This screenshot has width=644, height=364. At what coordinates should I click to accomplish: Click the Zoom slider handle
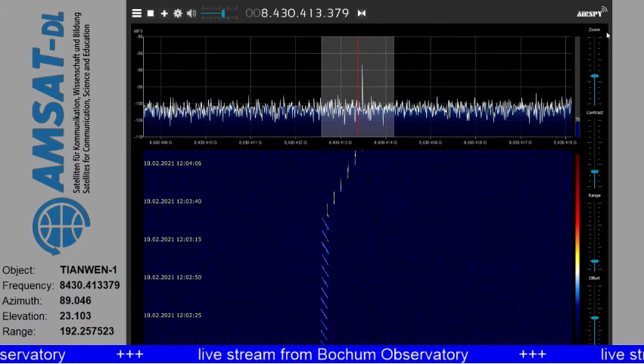pyautogui.click(x=595, y=76)
